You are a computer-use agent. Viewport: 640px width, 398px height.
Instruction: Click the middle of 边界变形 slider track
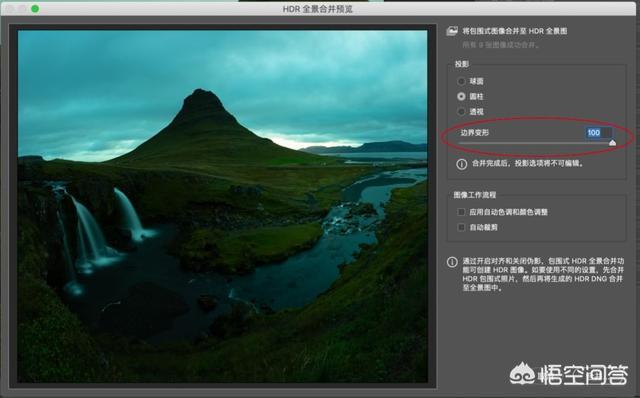coord(536,143)
